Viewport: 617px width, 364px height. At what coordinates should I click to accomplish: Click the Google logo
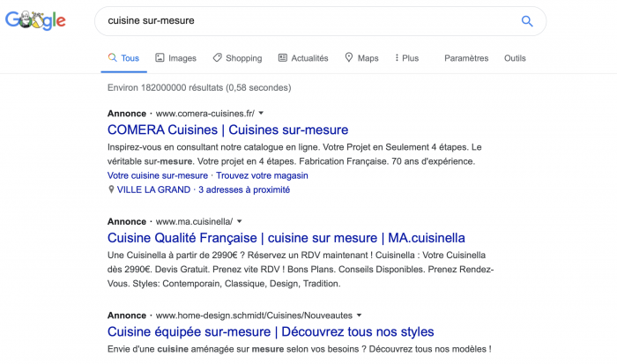[35, 20]
